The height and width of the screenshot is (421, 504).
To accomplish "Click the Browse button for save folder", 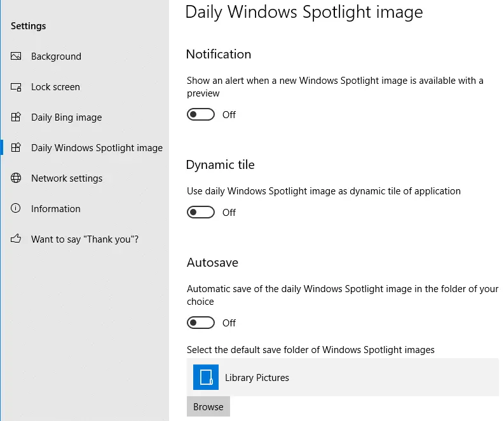I will (208, 406).
